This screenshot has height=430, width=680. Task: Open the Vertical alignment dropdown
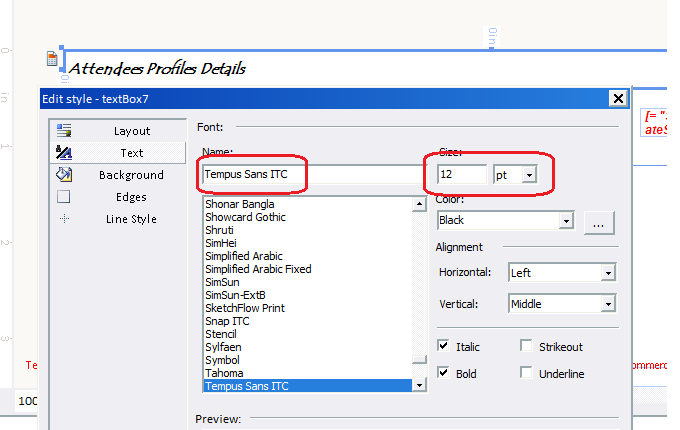(x=608, y=304)
